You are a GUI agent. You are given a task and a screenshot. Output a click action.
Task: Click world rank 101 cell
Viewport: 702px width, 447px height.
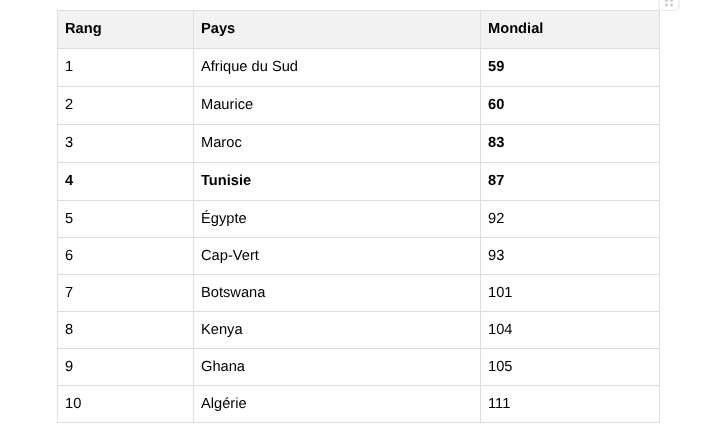[500, 293]
